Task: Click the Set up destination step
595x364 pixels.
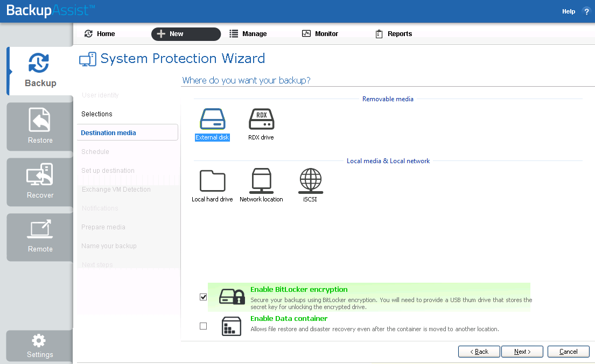Action: (108, 171)
